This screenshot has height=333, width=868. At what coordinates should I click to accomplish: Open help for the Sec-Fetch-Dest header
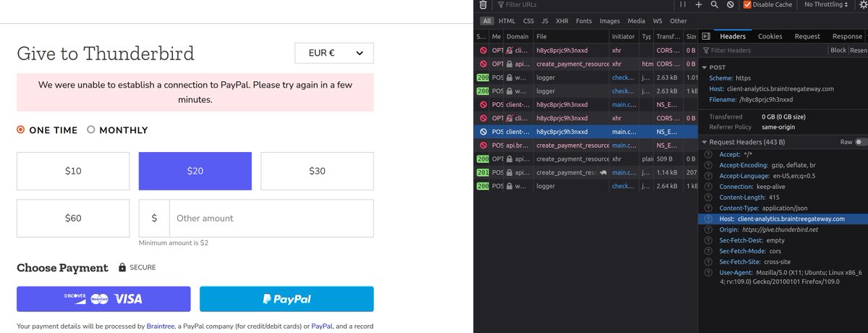(708, 240)
